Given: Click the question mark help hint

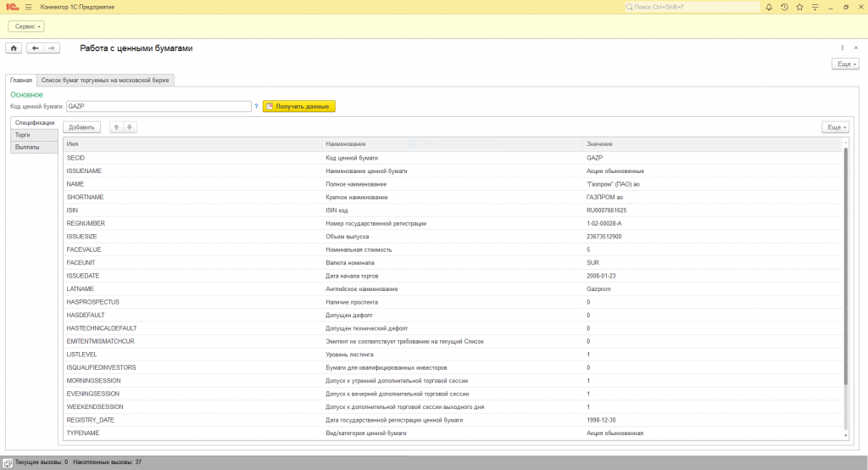Looking at the screenshot, I should tap(256, 106).
